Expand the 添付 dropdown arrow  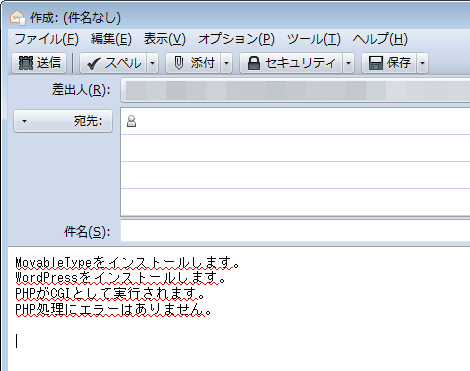(x=226, y=63)
